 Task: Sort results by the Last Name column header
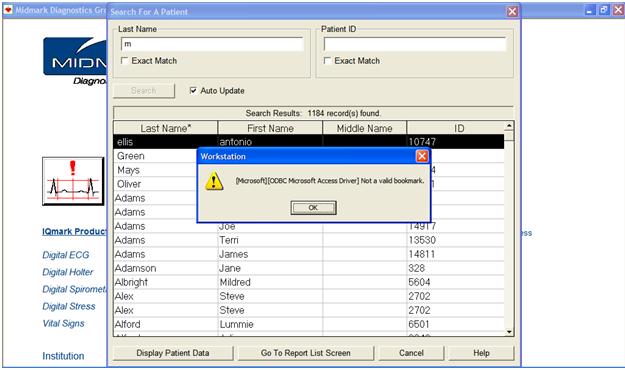166,128
